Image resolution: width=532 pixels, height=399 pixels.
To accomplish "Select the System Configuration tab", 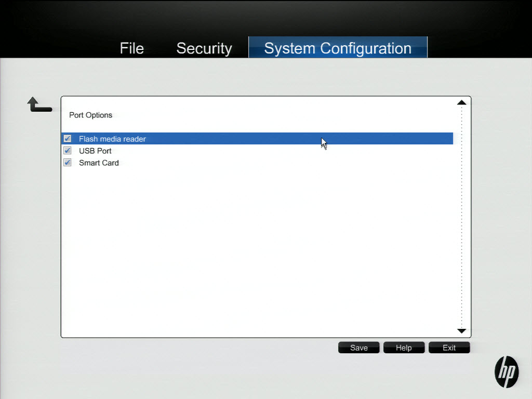I will tap(338, 48).
